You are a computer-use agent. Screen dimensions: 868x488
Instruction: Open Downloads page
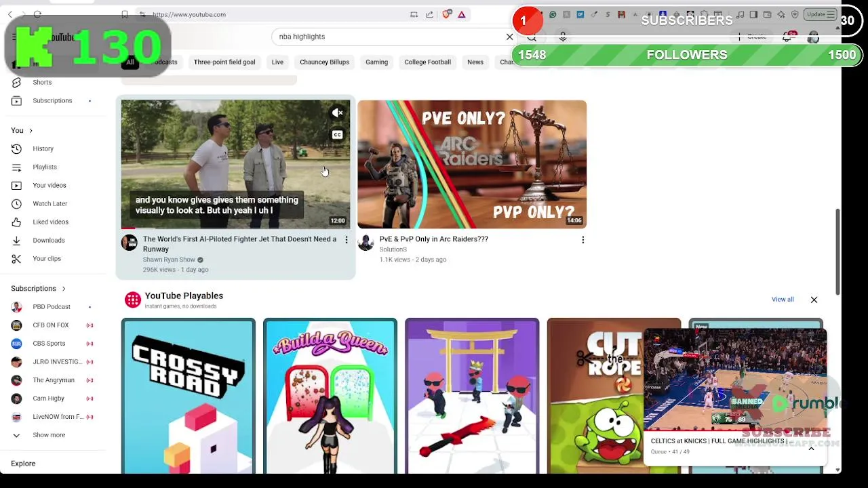click(48, 240)
